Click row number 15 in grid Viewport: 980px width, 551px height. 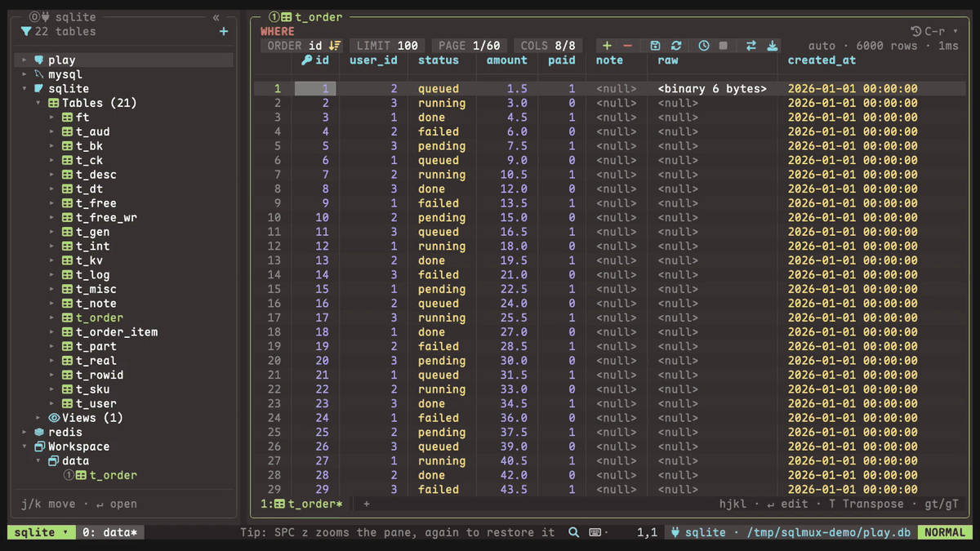point(274,289)
